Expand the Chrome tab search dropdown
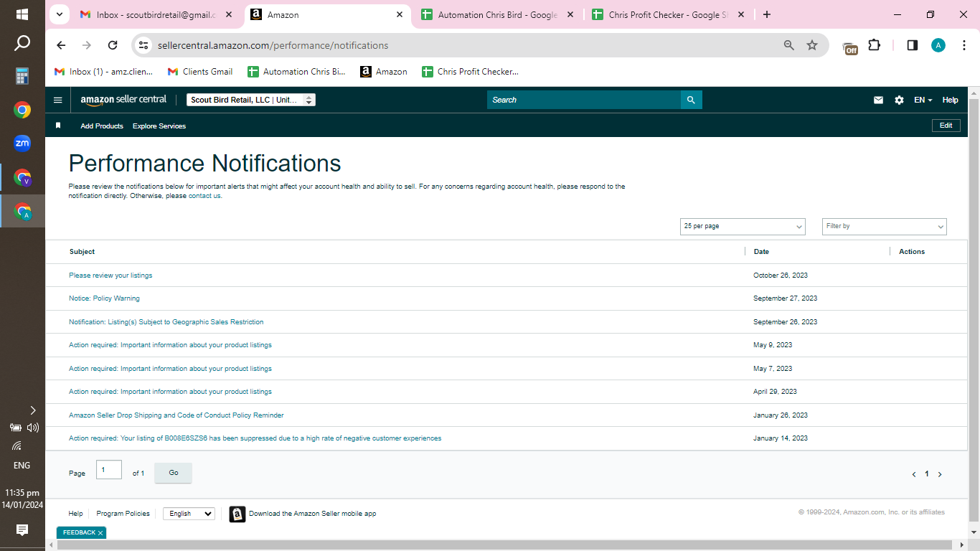The image size is (980, 551). point(60,14)
